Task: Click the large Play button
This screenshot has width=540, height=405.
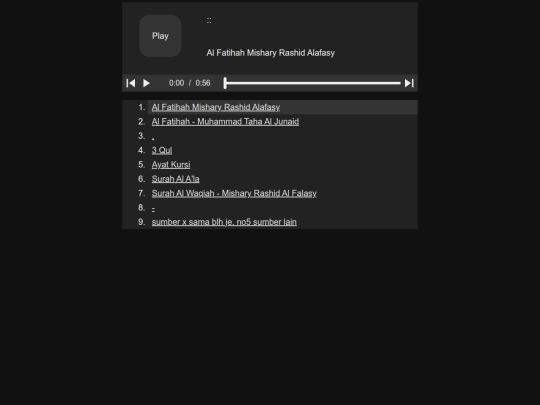Action: (x=160, y=36)
